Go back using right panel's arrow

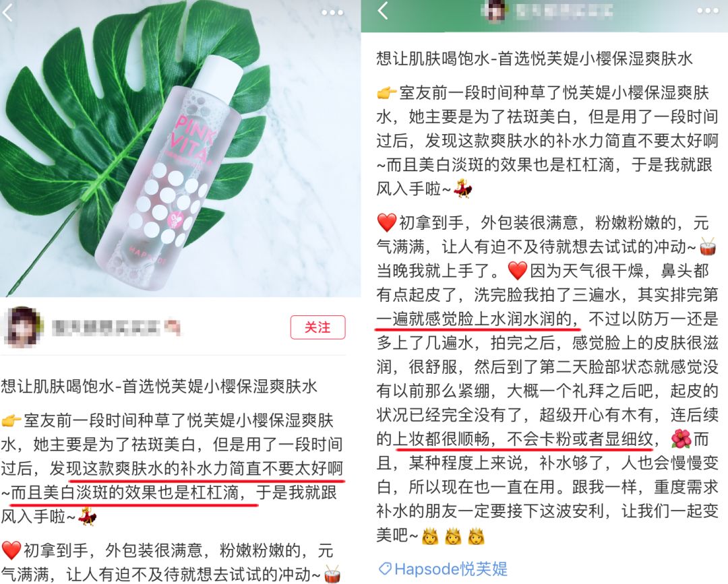point(383,10)
